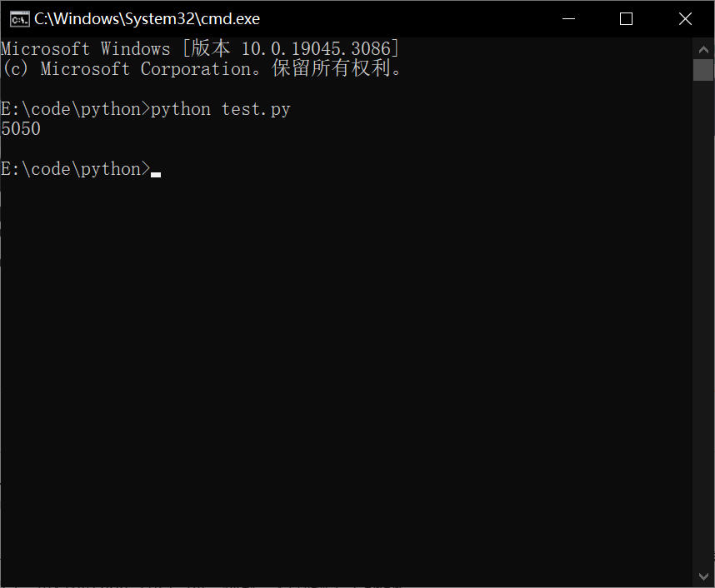The width and height of the screenshot is (715, 588).
Task: Click the Microsoft Windows version line
Action: (200, 48)
